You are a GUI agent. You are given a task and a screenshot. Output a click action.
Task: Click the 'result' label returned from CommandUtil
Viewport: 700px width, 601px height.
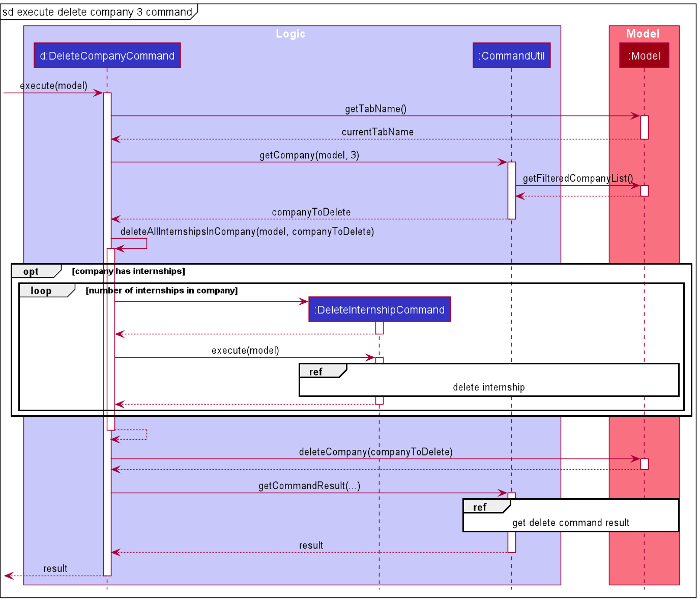311,545
